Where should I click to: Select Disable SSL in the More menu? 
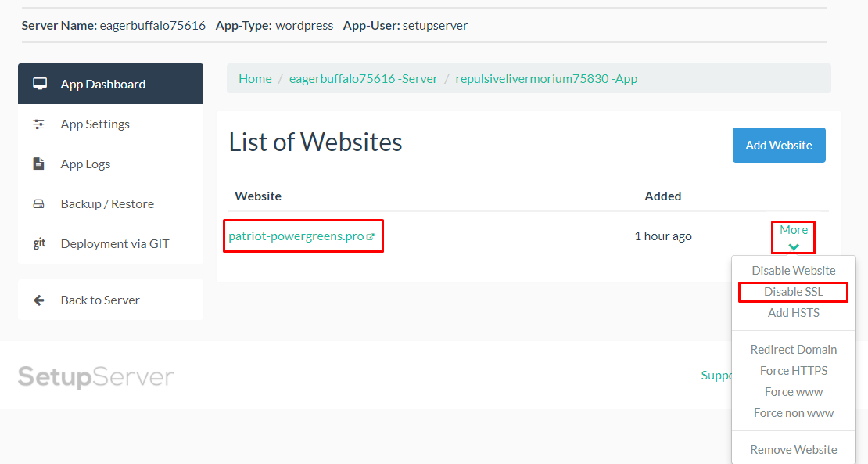click(793, 291)
